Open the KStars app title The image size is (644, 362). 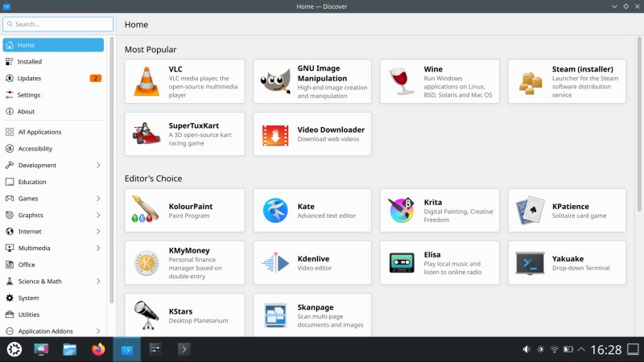[180, 311]
